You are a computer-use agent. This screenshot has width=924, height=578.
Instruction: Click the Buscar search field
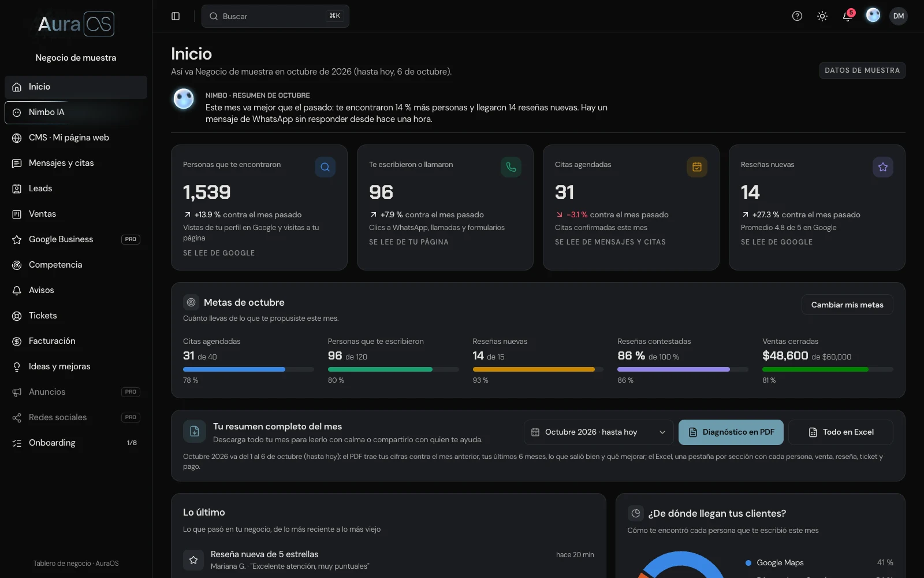(275, 16)
